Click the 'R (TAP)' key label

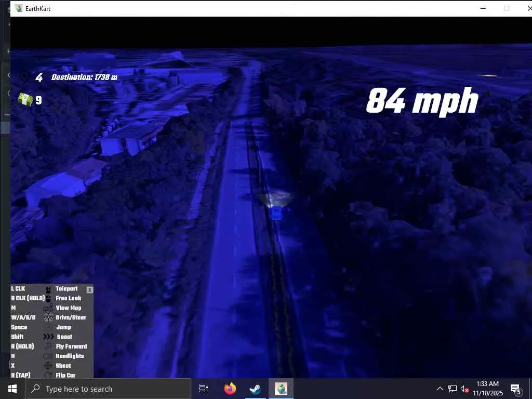(21, 375)
